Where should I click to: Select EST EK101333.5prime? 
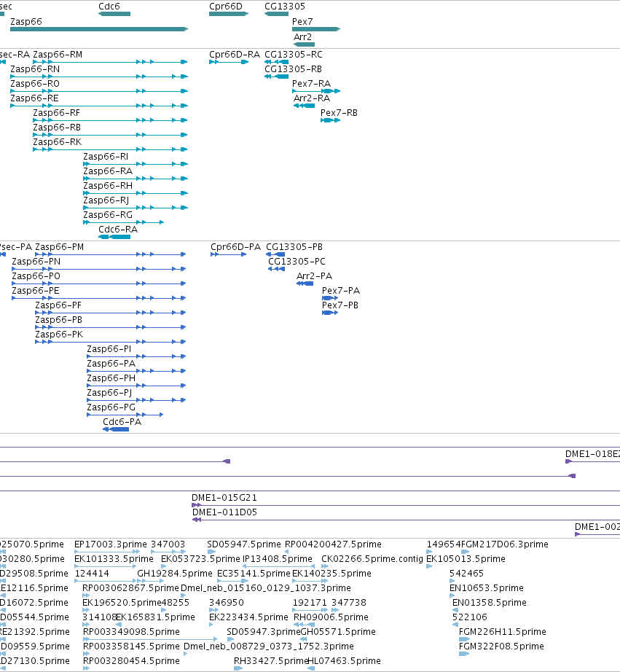point(106,566)
